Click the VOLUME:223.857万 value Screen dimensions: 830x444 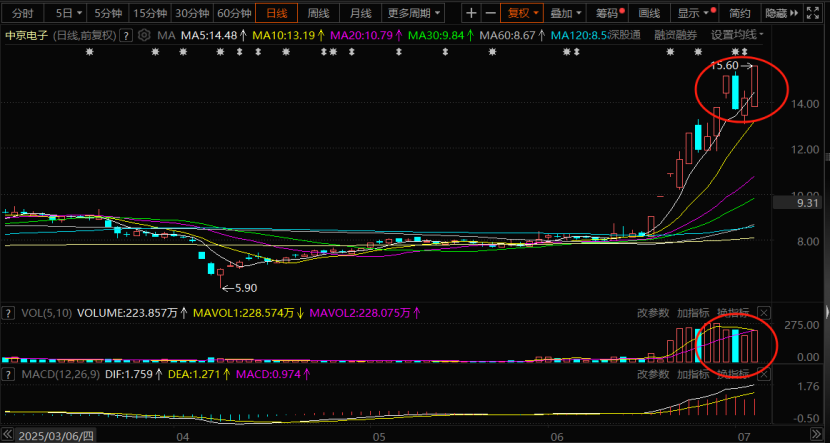click(x=127, y=313)
